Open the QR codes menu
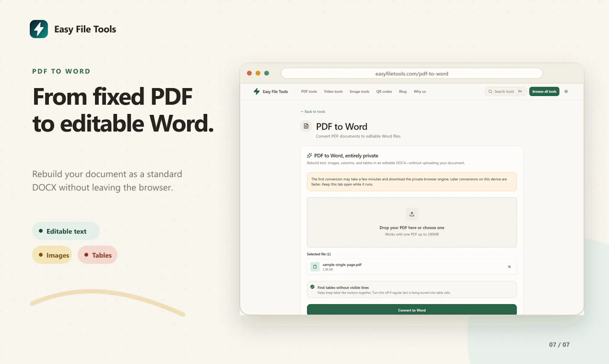Image resolution: width=609 pixels, height=364 pixels. point(384,91)
